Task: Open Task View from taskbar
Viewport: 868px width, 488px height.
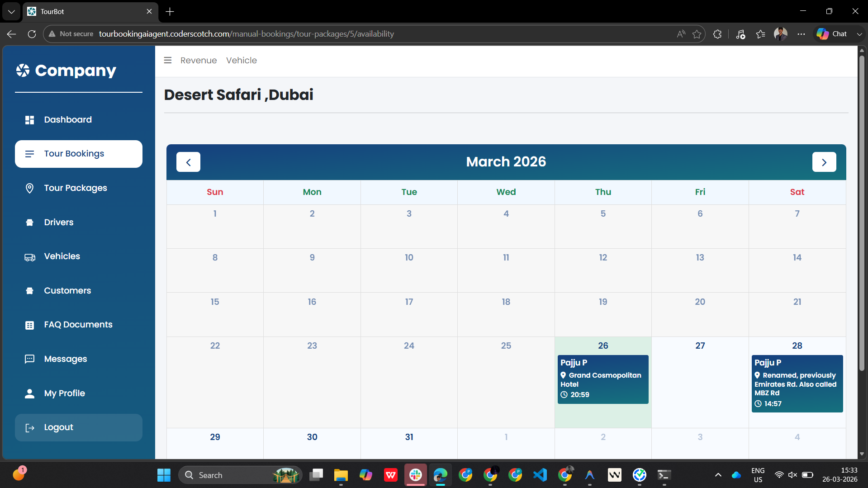Action: (316, 475)
